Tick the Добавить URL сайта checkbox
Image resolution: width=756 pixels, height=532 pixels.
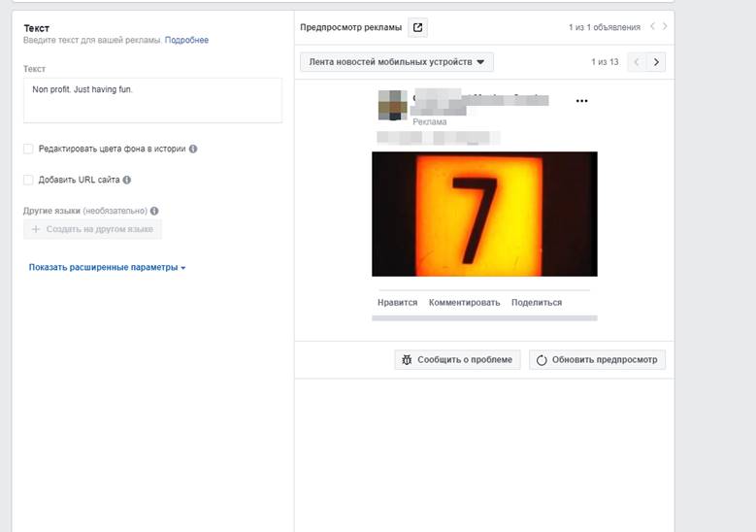point(28,180)
